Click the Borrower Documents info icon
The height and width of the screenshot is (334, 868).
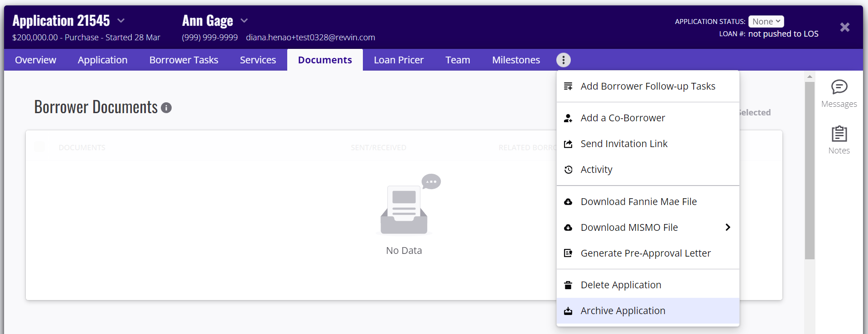pyautogui.click(x=166, y=108)
